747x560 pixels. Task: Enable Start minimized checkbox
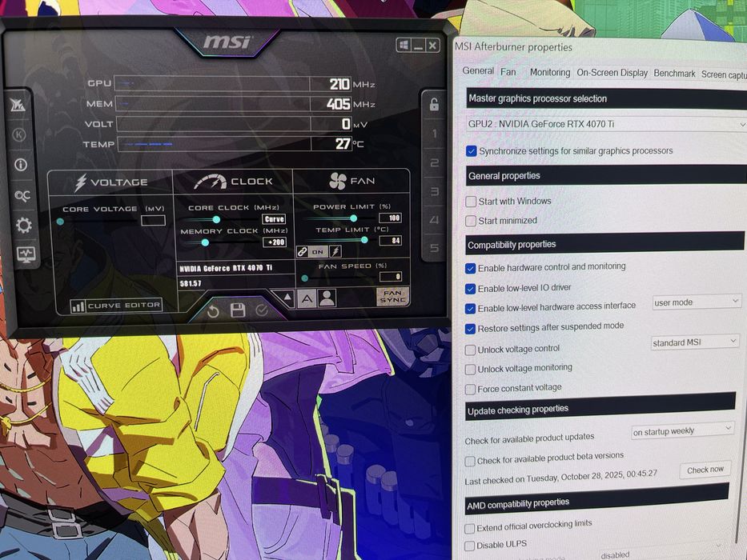pos(471,221)
